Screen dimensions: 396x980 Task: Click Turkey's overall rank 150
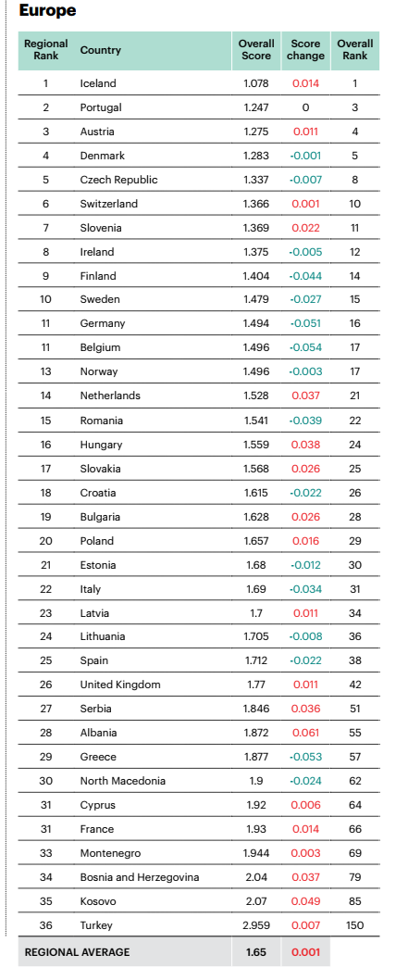(354, 925)
